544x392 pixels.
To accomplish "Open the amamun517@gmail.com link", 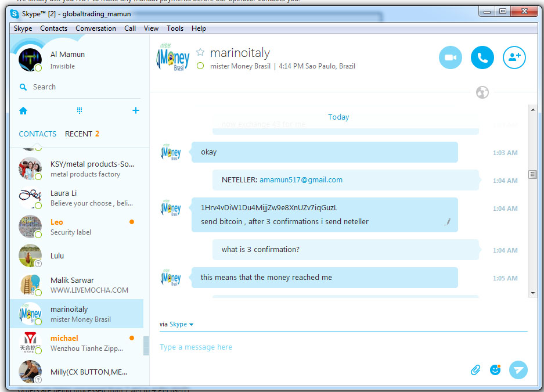I will coord(301,180).
